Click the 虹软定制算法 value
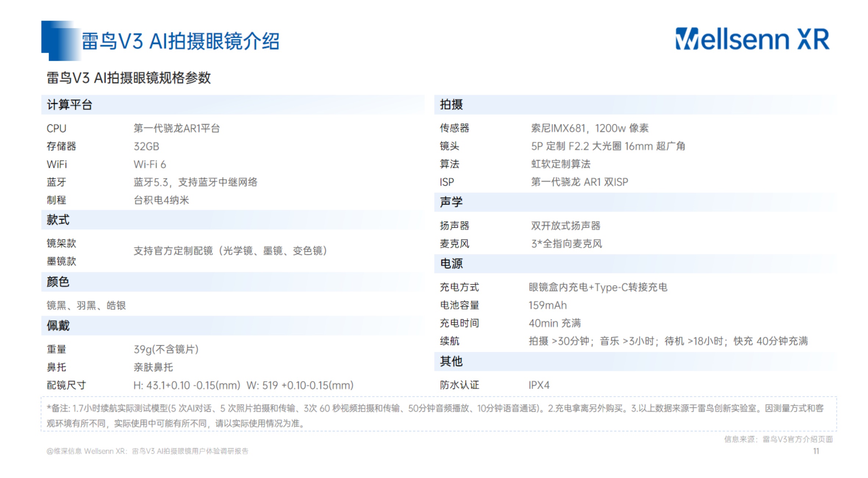The height and width of the screenshot is (478, 868). pos(560,164)
